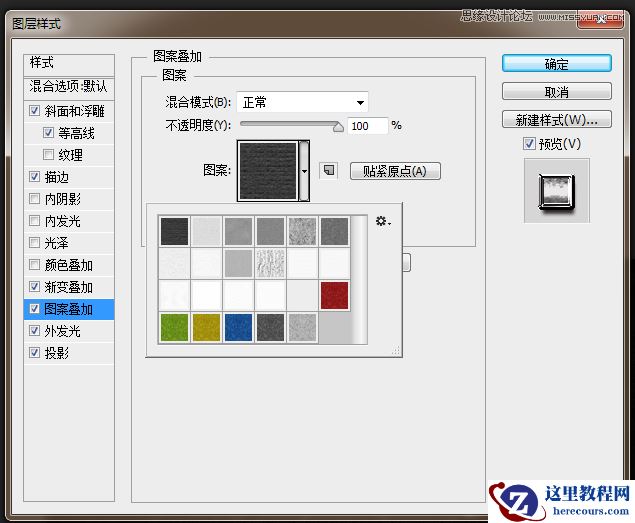This screenshot has height=523, width=635.
Task: Open the 斜面和浮雕 settings entry
Action: point(75,111)
